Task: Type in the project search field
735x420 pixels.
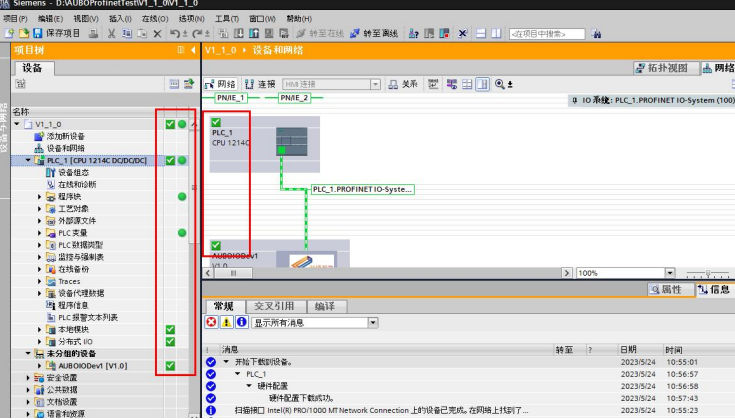Action: (x=547, y=34)
